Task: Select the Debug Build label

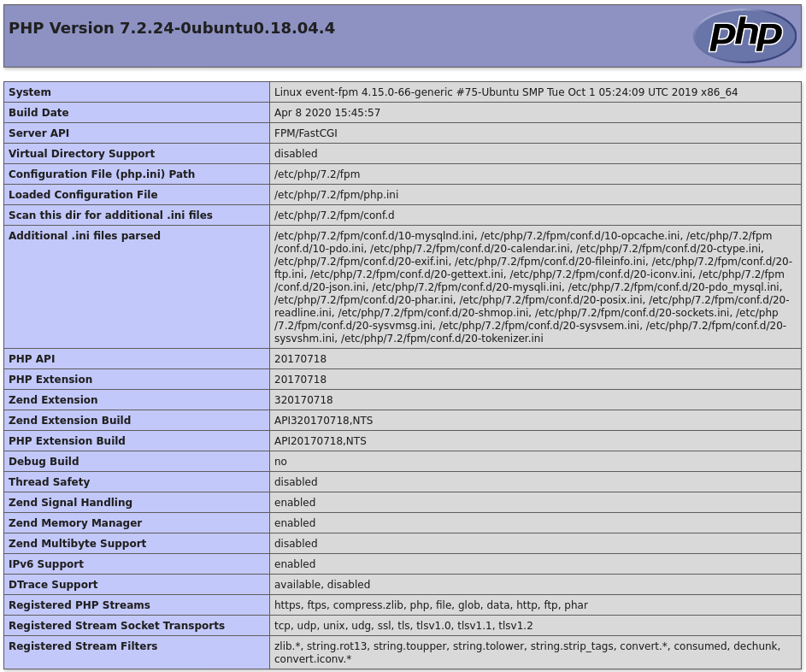Action: coord(44,462)
